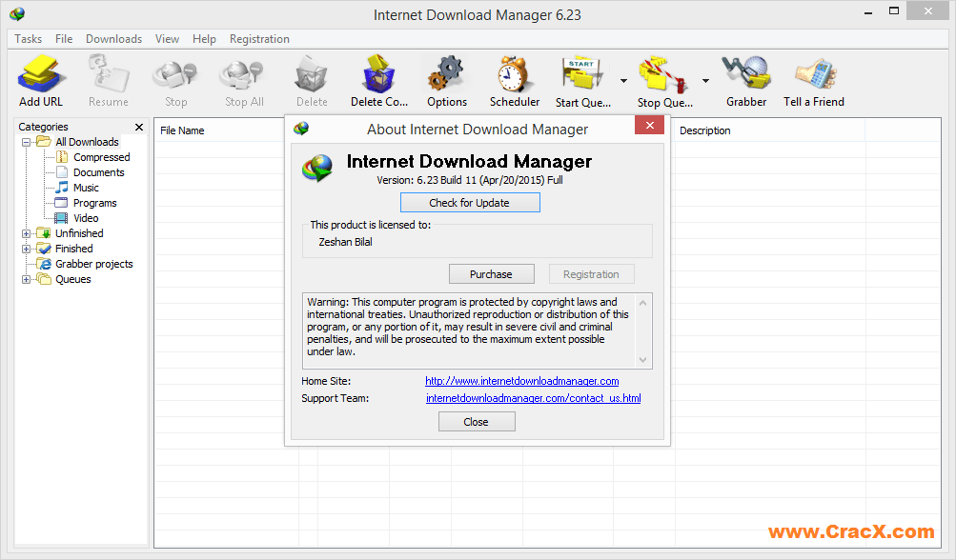
Task: Open the Tasks menu
Action: [28, 39]
